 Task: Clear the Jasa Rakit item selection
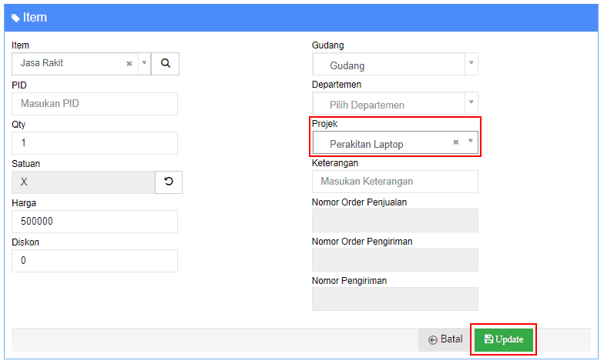tap(129, 63)
